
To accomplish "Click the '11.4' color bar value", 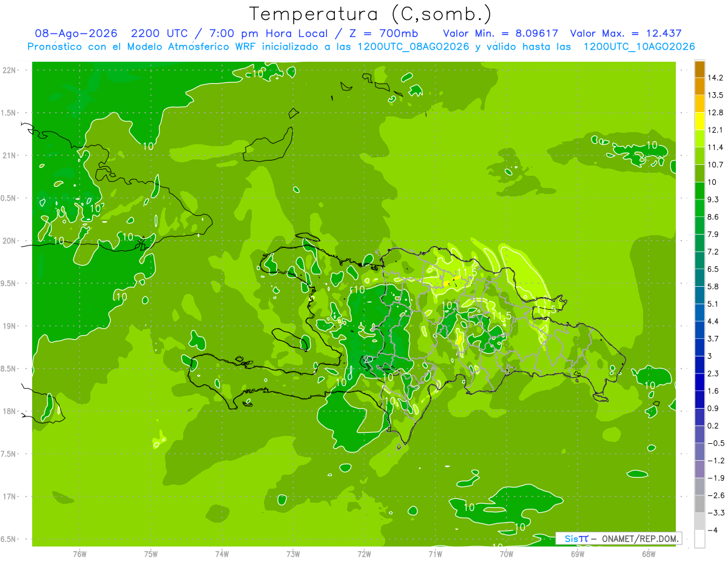I will [716, 147].
